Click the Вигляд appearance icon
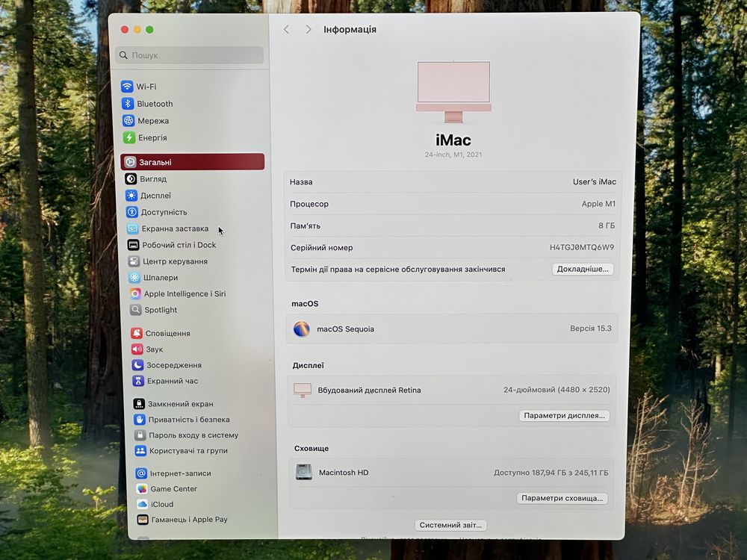 (x=131, y=179)
